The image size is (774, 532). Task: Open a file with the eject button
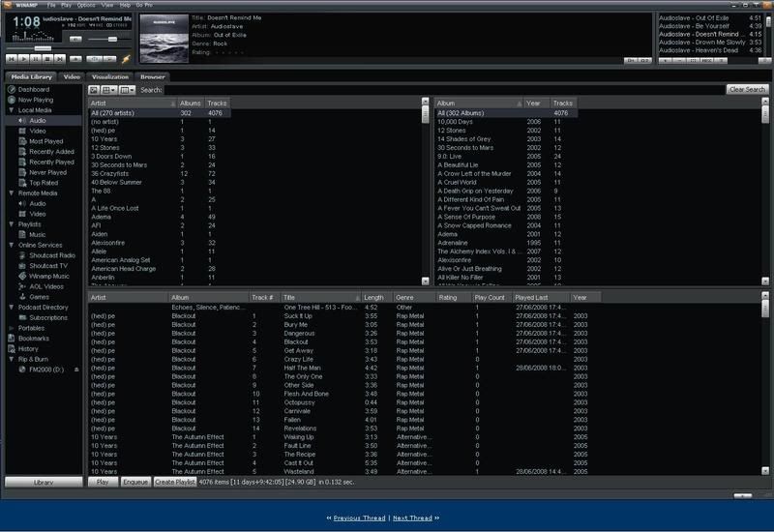[x=75, y=59]
